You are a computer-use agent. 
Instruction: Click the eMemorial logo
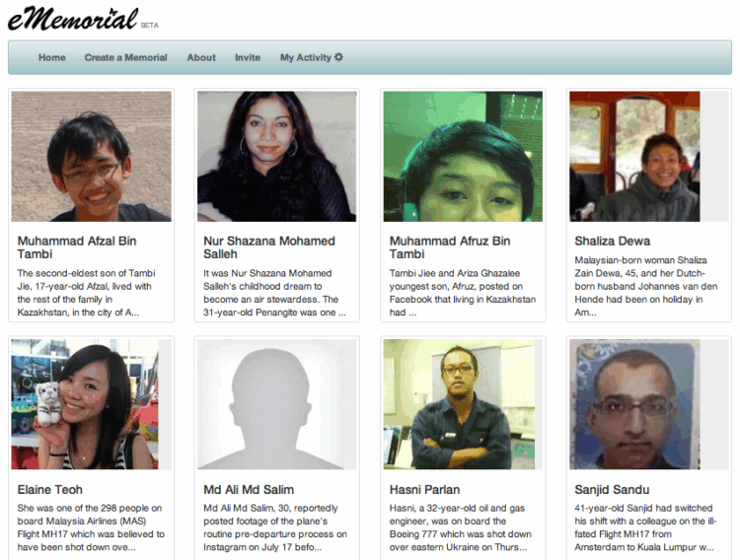(73, 20)
